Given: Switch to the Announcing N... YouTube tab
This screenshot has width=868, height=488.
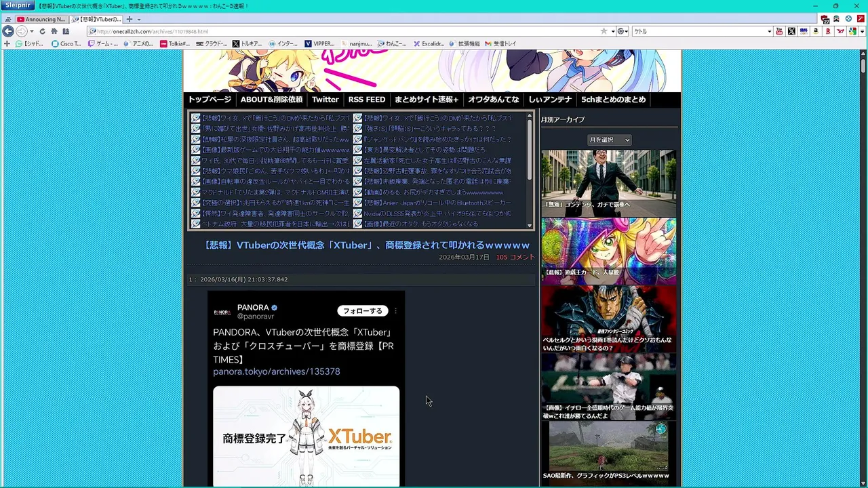Looking at the screenshot, I should 42,20.
